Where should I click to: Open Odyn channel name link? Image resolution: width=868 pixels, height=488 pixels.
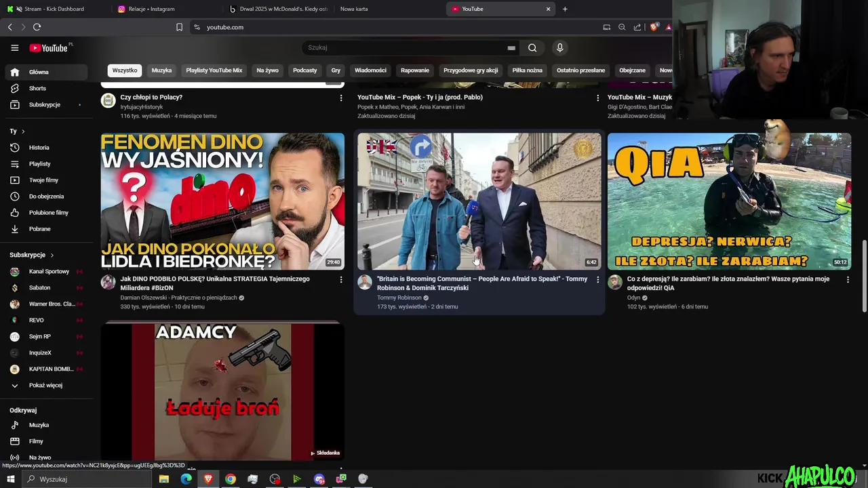(x=633, y=298)
